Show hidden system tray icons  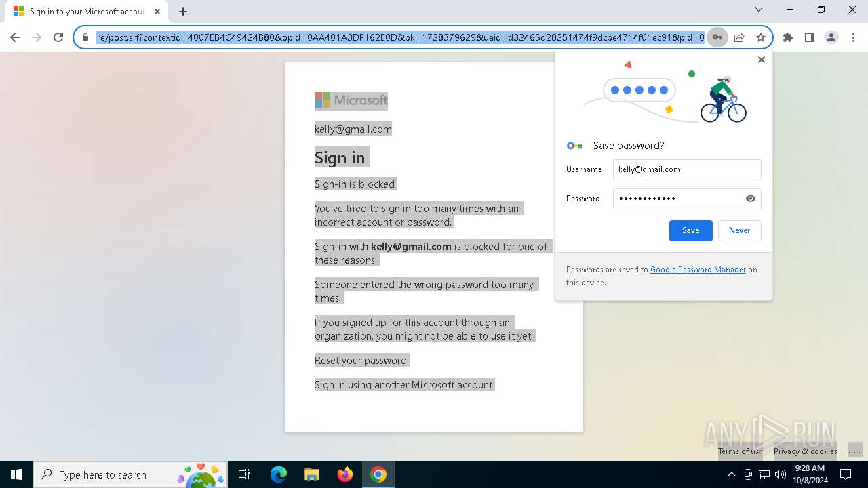point(731,474)
